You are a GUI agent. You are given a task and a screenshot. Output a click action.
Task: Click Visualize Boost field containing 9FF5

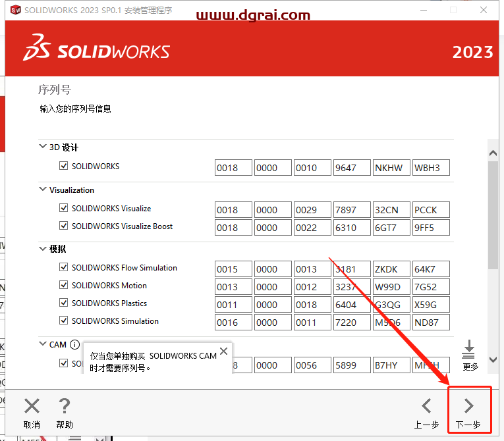[x=431, y=227]
